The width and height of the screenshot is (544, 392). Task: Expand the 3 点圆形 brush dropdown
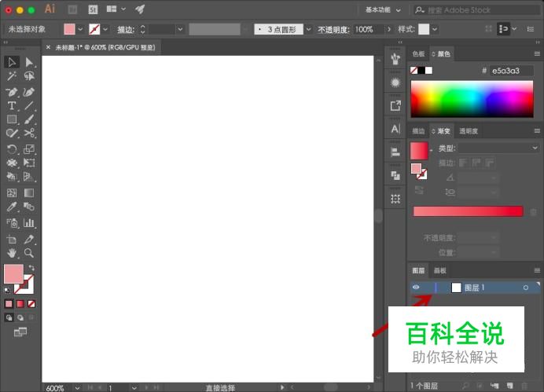coord(307,29)
